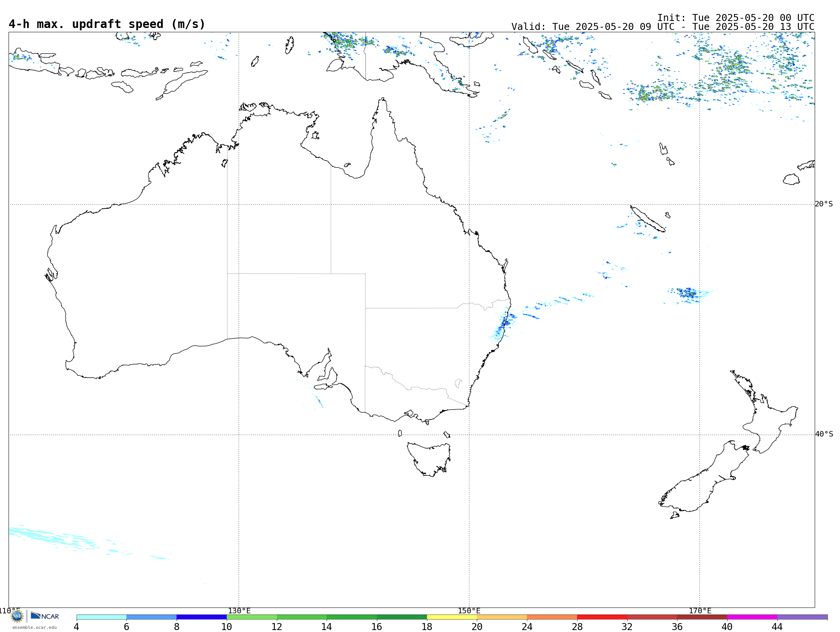Click the light blue 6-8 colorbar swatch
840x632 pixels.
coord(152,617)
